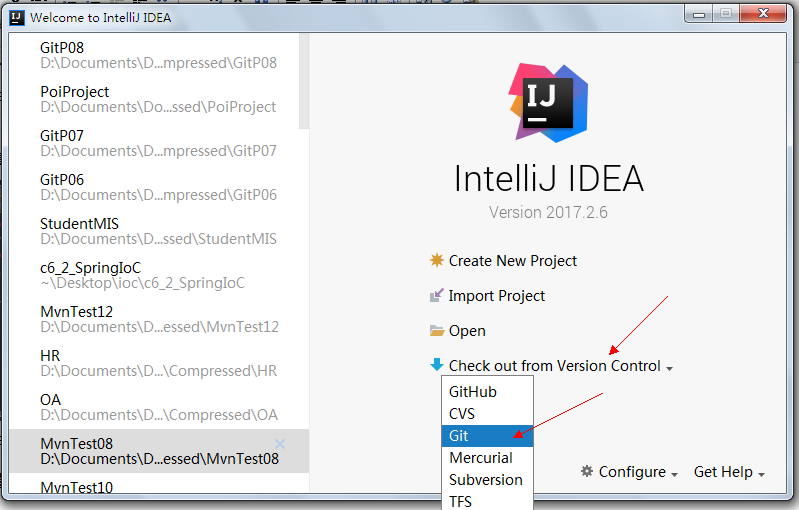Click the Configure gear icon

[x=587, y=472]
